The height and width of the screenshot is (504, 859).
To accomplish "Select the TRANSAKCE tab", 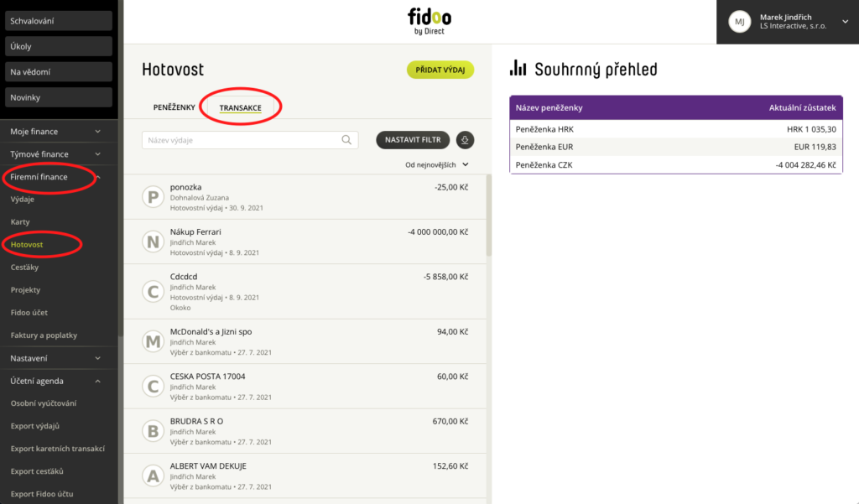I will [241, 108].
